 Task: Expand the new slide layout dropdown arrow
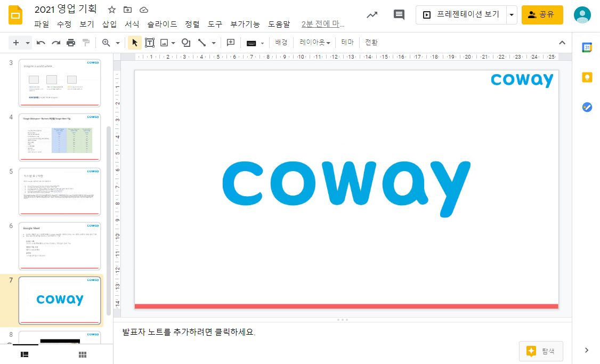pyautogui.click(x=28, y=43)
